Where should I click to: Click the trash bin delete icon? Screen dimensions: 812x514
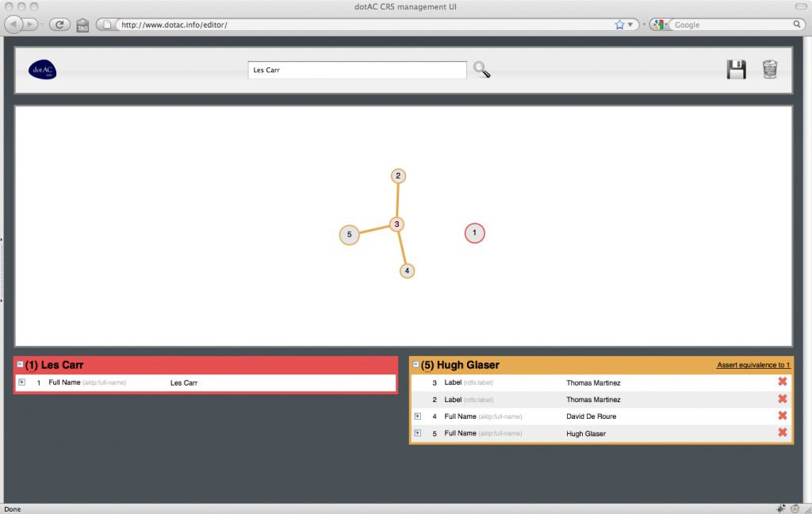coord(770,70)
